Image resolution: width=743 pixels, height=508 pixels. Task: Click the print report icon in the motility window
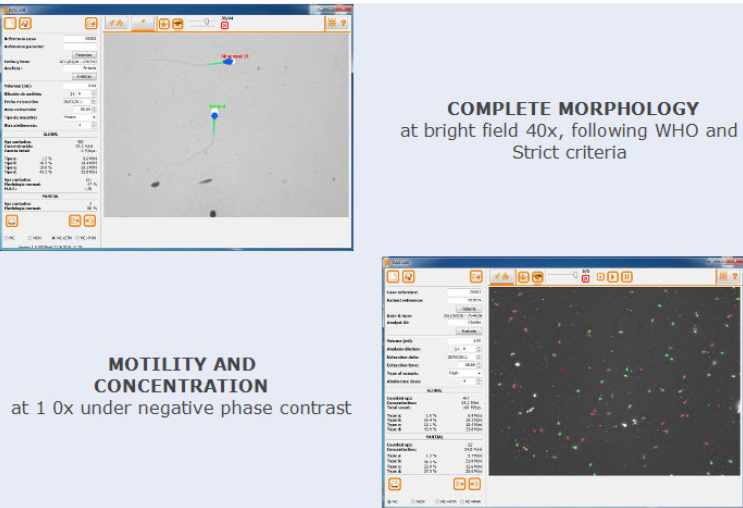point(393,483)
